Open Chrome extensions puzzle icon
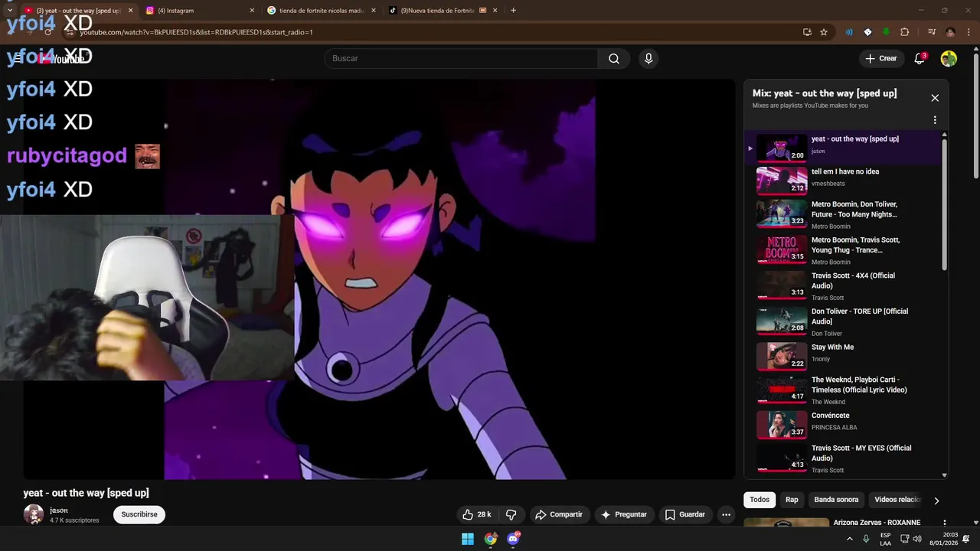 tap(904, 32)
